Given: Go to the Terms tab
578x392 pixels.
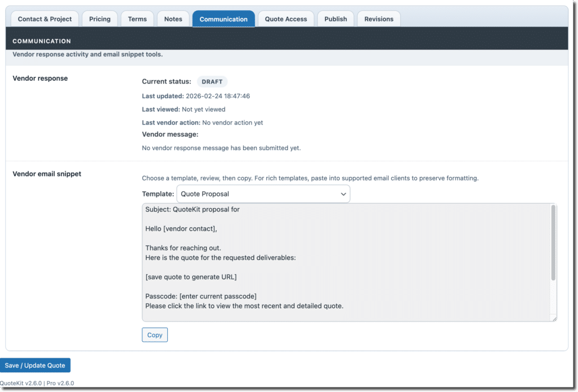Looking at the screenshot, I should pos(137,19).
